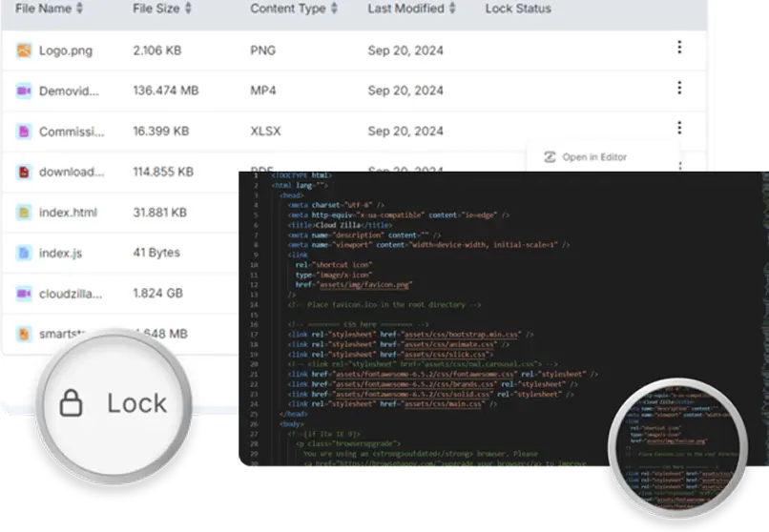Viewport: 769px width, 532px height.
Task: Choose Open in Editor from context menu
Action: (x=593, y=157)
